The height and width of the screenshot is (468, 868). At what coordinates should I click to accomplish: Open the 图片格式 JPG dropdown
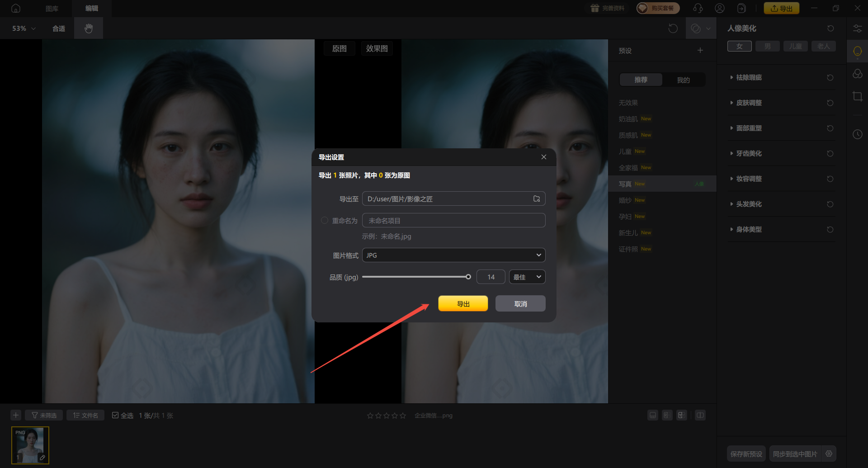tap(453, 255)
